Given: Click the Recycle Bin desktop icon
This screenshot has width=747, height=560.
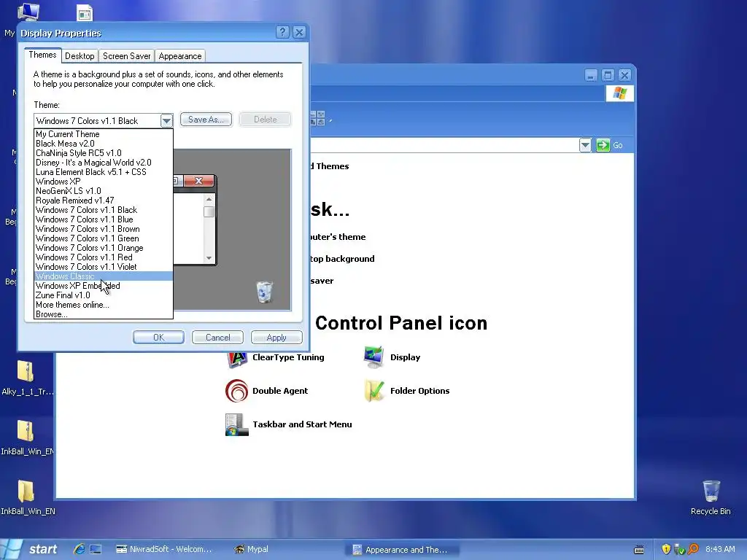Looking at the screenshot, I should click(711, 491).
